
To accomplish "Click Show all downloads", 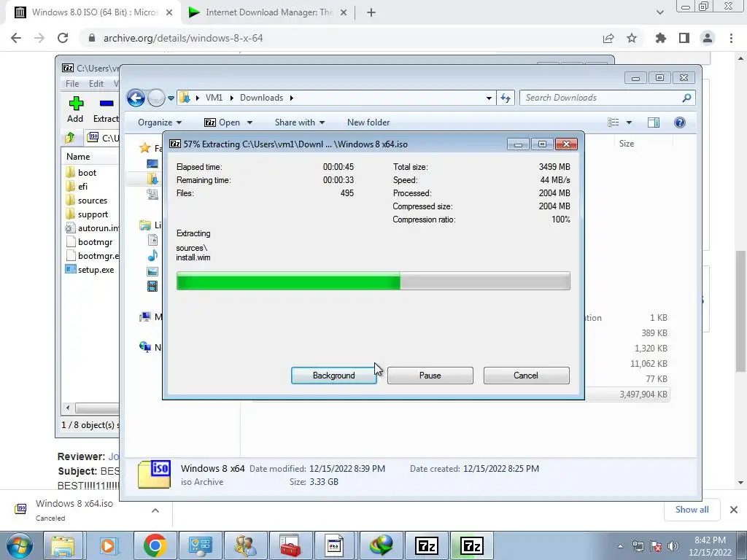I will (x=692, y=510).
